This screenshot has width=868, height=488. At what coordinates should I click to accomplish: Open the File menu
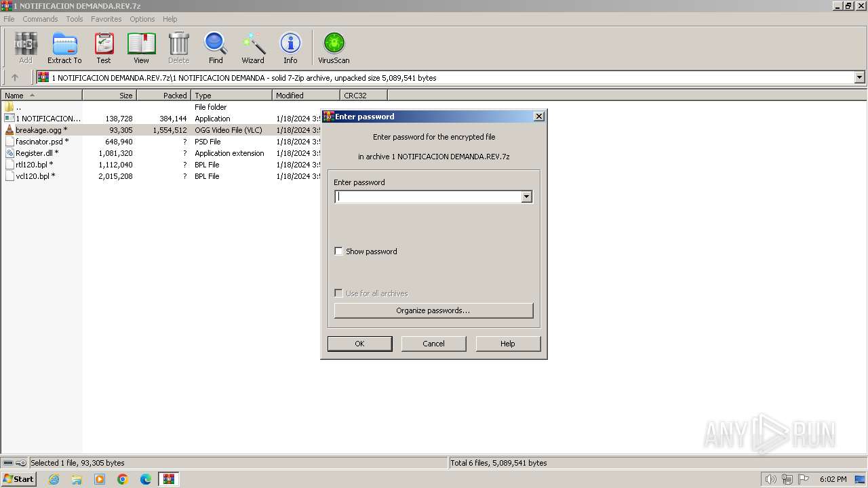point(9,19)
